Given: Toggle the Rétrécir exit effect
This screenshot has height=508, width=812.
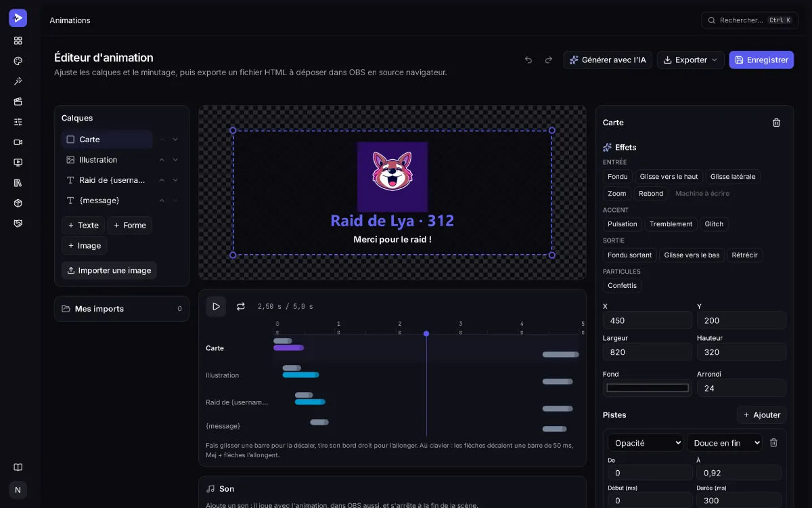Looking at the screenshot, I should 745,255.
